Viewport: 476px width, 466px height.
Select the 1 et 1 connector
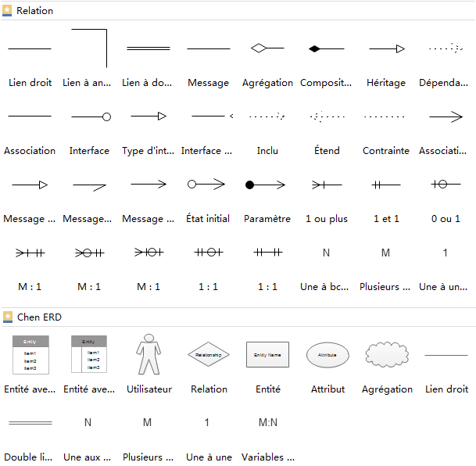click(x=386, y=185)
